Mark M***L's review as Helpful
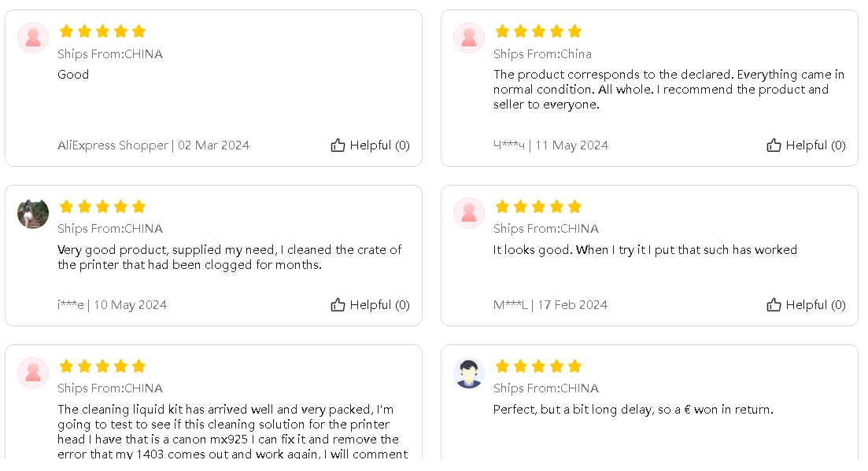 815,305
